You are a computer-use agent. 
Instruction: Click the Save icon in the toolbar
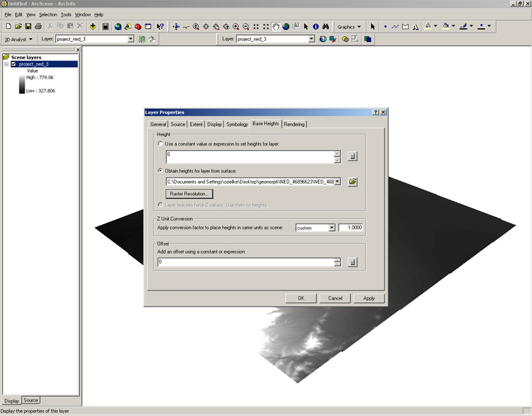[x=28, y=27]
